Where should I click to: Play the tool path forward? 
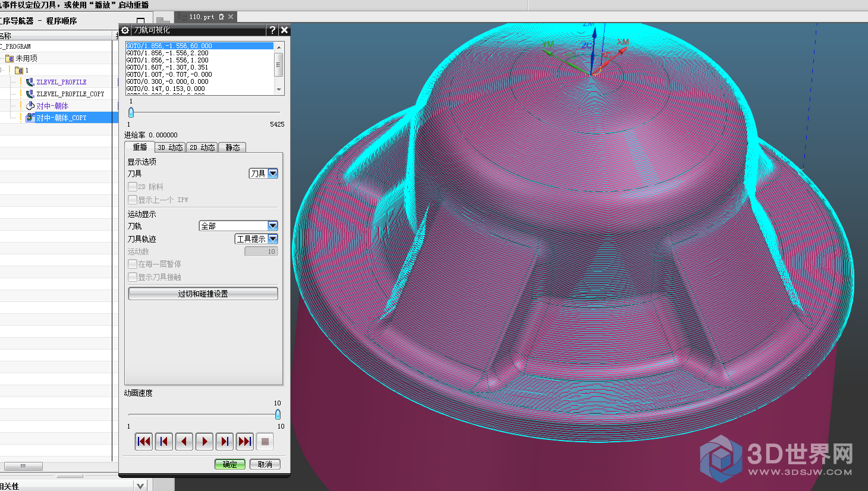pos(205,442)
